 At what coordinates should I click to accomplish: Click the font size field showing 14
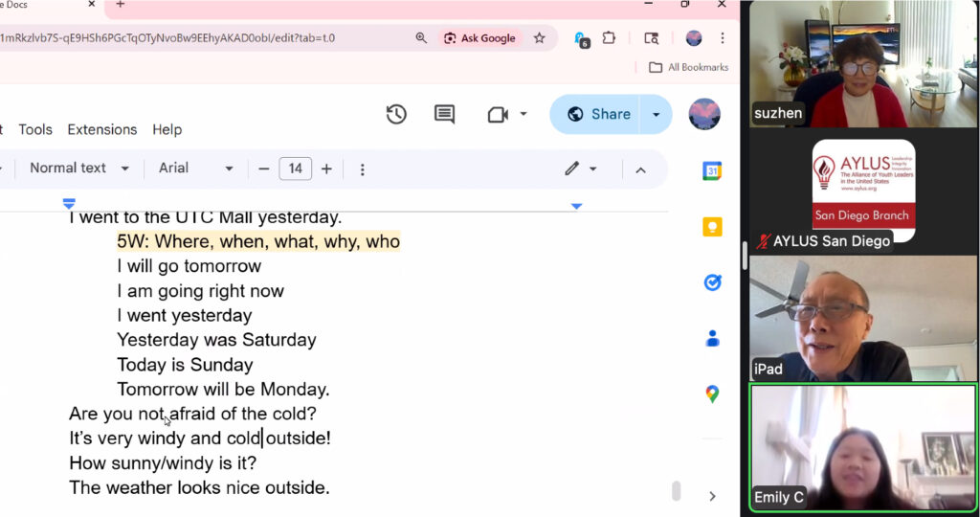coord(295,169)
